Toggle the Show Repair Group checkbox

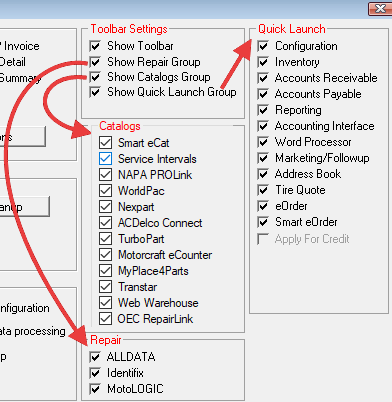(x=95, y=62)
